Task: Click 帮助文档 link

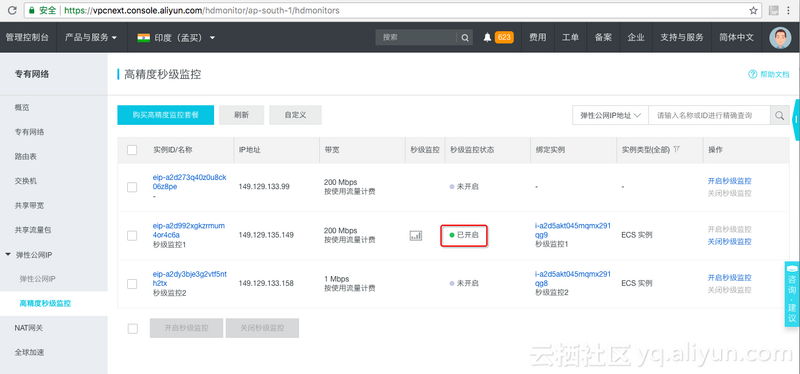Action: [774, 74]
